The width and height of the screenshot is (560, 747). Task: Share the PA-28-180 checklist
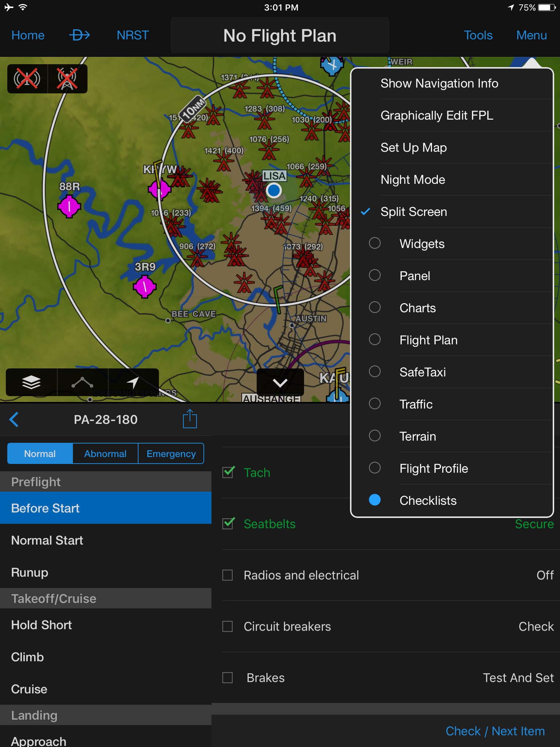click(190, 419)
